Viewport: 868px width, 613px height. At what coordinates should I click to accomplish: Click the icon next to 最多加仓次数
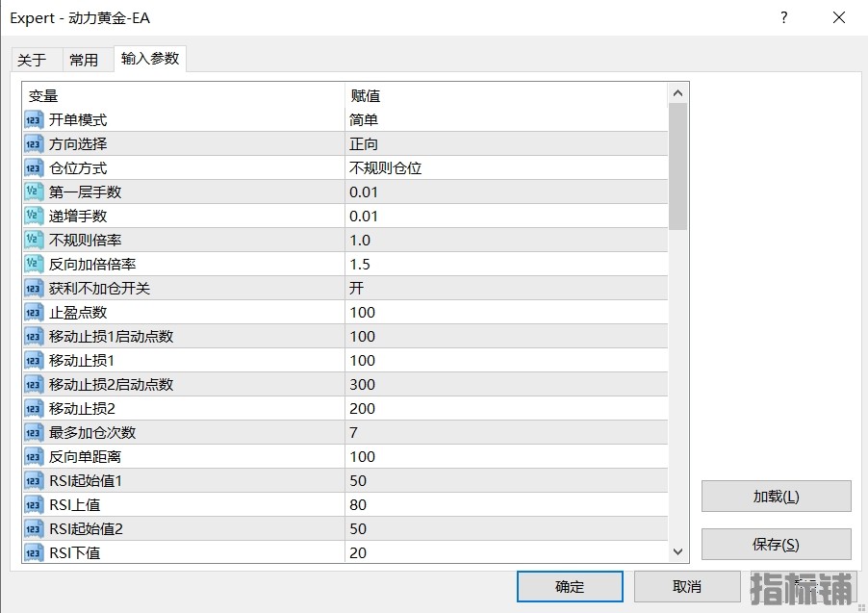(34, 433)
